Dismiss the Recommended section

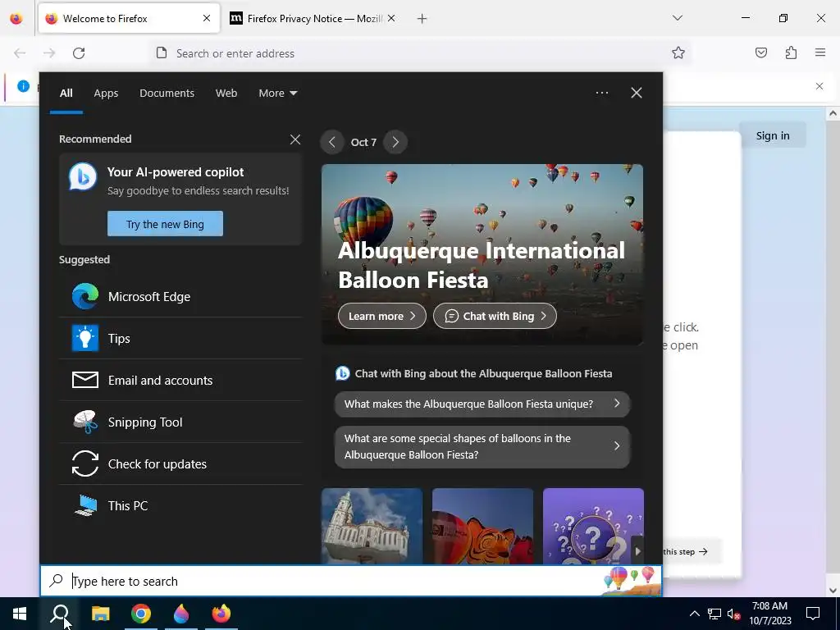click(x=295, y=139)
